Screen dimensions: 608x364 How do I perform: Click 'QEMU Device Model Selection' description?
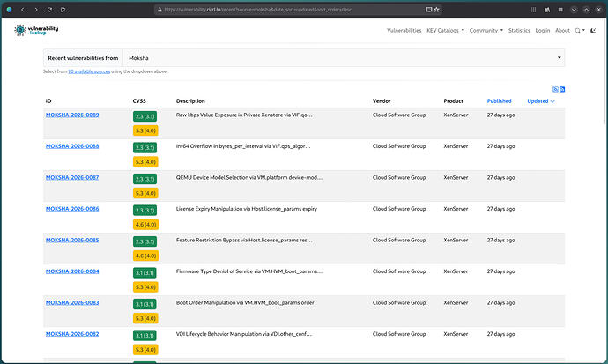(249, 177)
